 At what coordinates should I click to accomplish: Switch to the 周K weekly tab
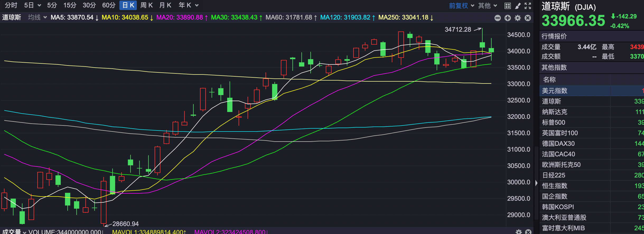147,5
